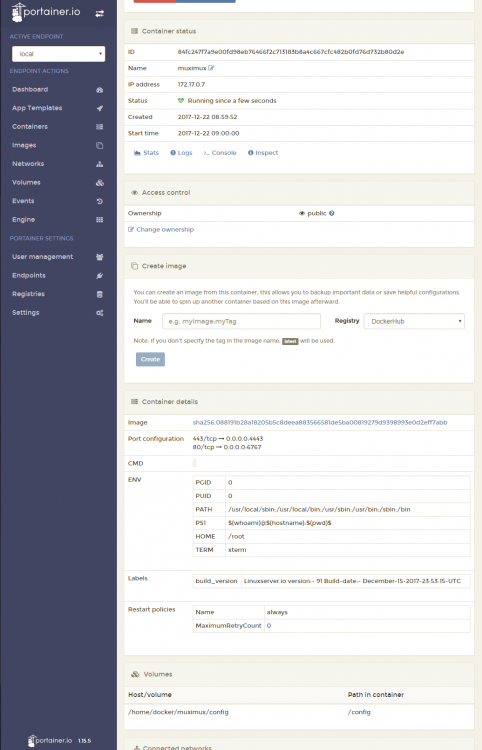Click the Images clone icon
This screenshot has width=482, height=750.
pos(99,145)
